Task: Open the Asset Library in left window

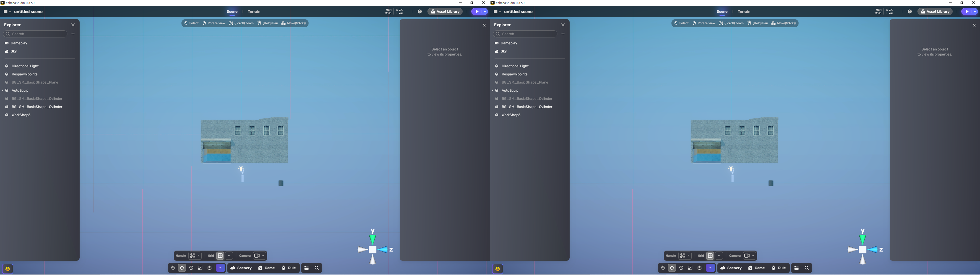Action: point(445,12)
